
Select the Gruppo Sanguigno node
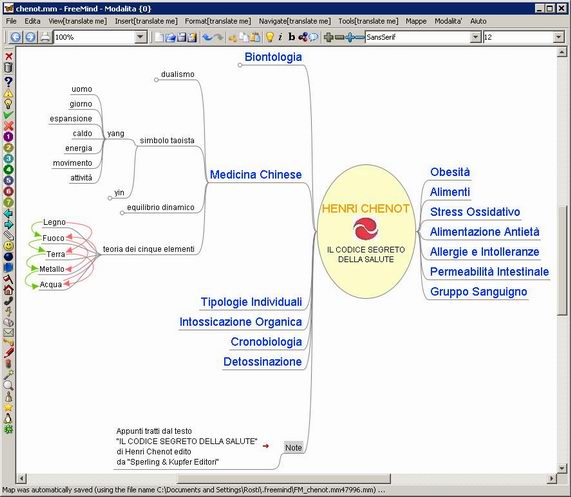point(479,291)
